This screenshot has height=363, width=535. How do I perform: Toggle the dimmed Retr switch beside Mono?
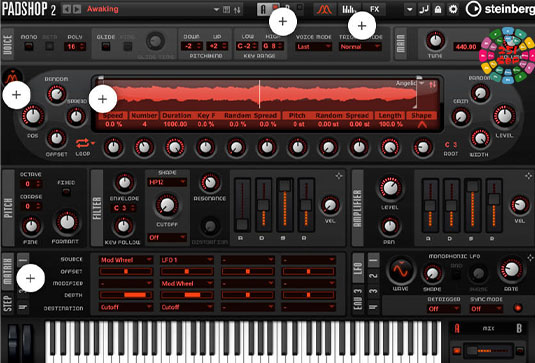point(50,46)
